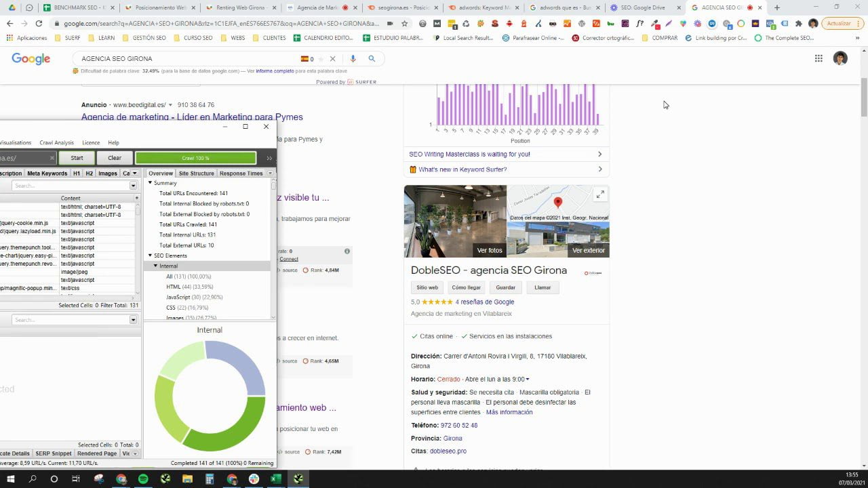Image resolution: width=868 pixels, height=488 pixels.
Task: Open the Crawl Analysis menu
Action: [x=56, y=143]
